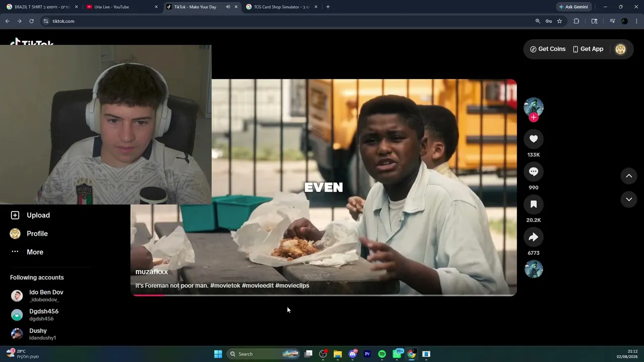The height and width of the screenshot is (362, 644).
Task: Mute the TikTok tab's audio speaker icon
Action: (228, 7)
